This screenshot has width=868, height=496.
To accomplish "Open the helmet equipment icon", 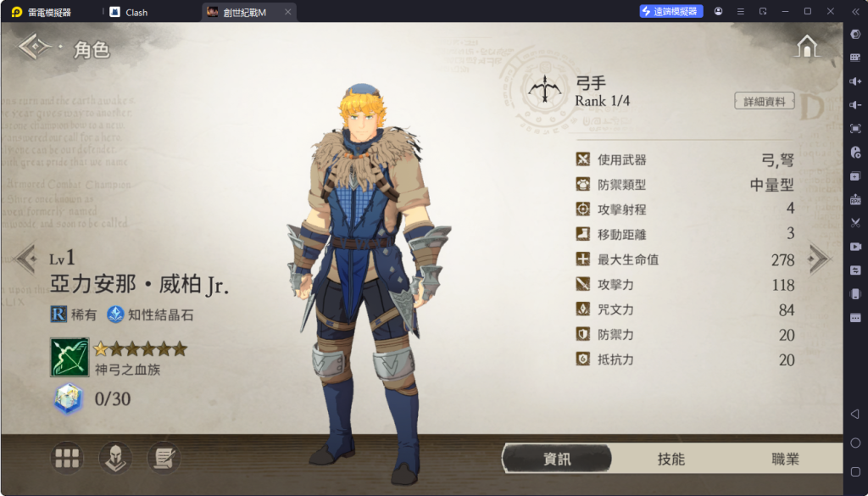I will coord(115,458).
